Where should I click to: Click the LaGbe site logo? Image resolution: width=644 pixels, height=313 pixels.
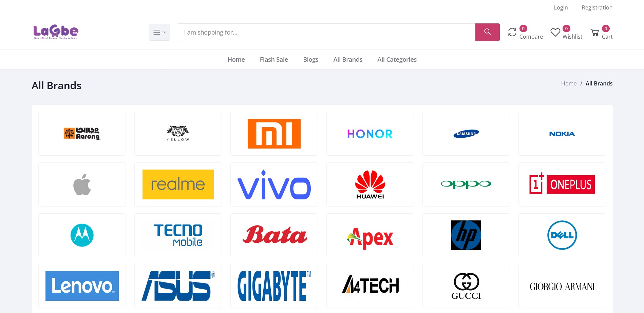pos(56,32)
